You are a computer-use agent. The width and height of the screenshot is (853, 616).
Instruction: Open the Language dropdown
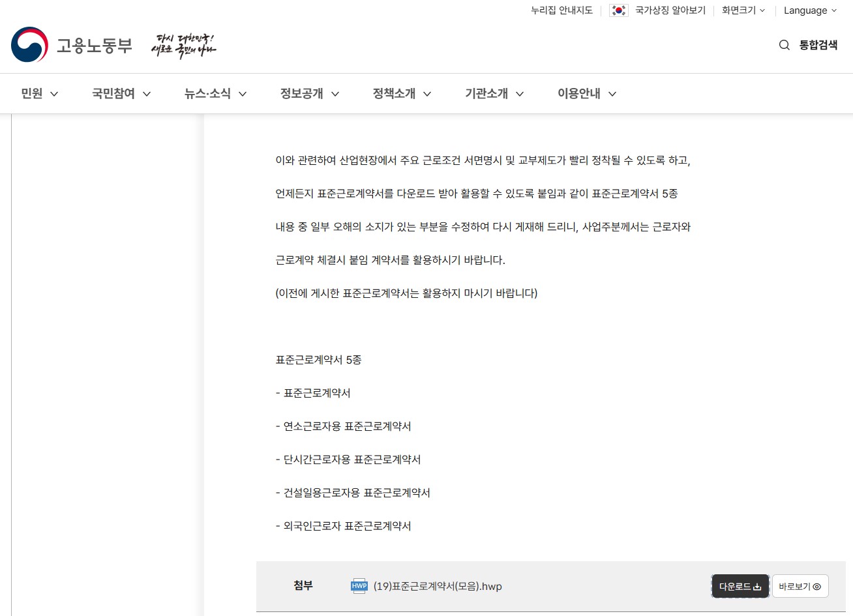(x=810, y=10)
